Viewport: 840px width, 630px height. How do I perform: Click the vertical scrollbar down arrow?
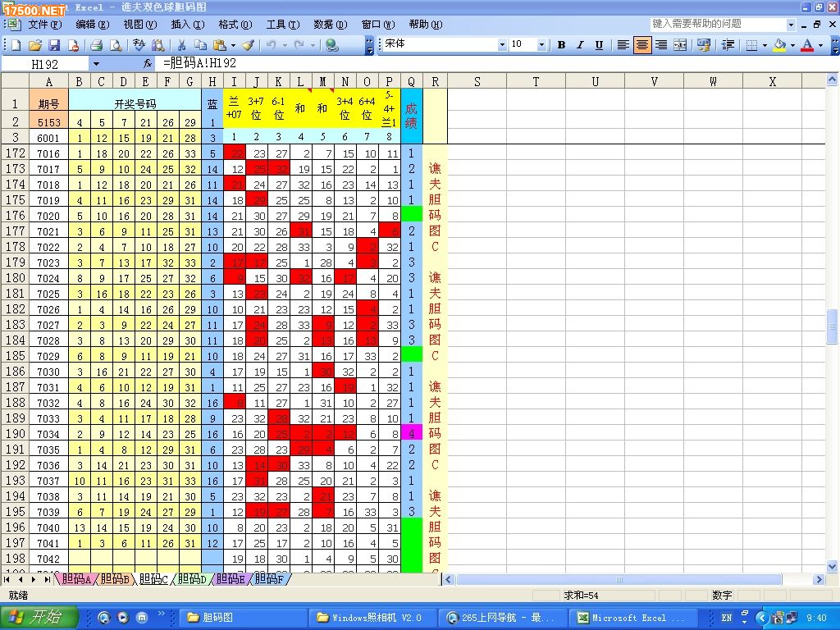(x=832, y=566)
